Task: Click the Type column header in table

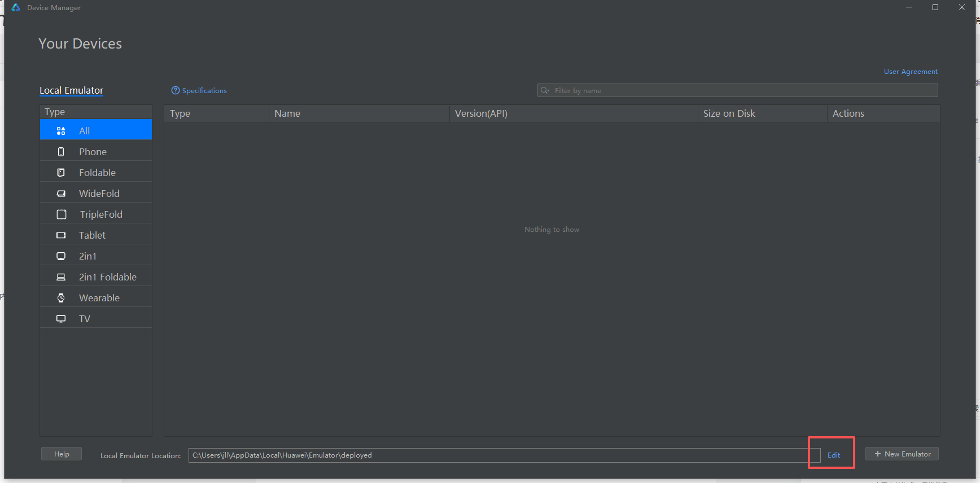Action: tap(217, 113)
